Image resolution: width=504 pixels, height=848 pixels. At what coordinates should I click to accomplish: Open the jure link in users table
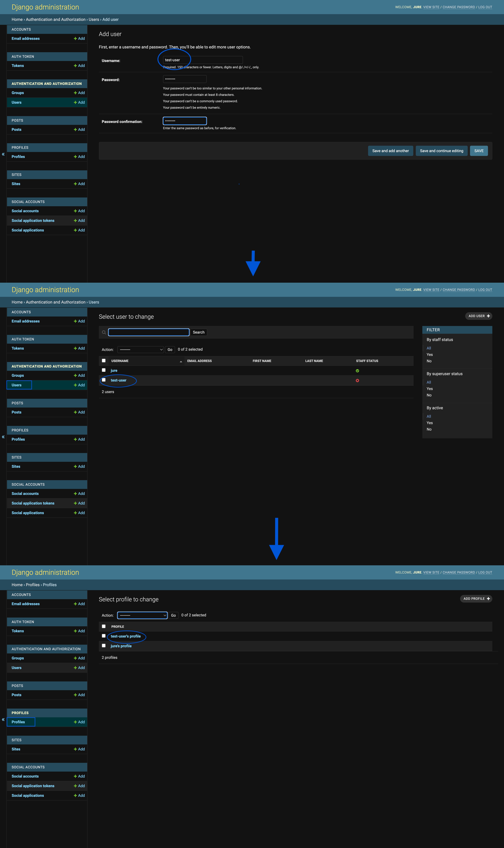pyautogui.click(x=114, y=370)
